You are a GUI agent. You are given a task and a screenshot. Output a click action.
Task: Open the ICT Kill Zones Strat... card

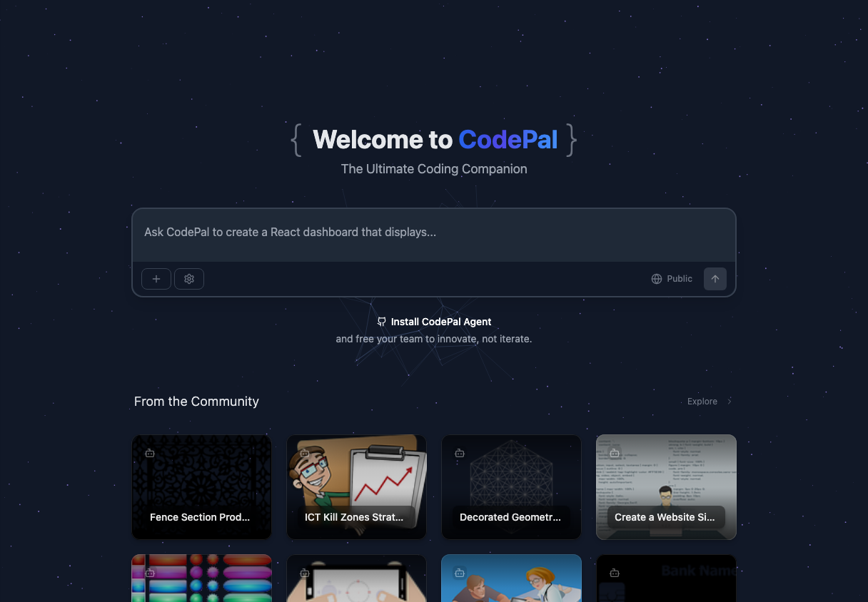(357, 487)
